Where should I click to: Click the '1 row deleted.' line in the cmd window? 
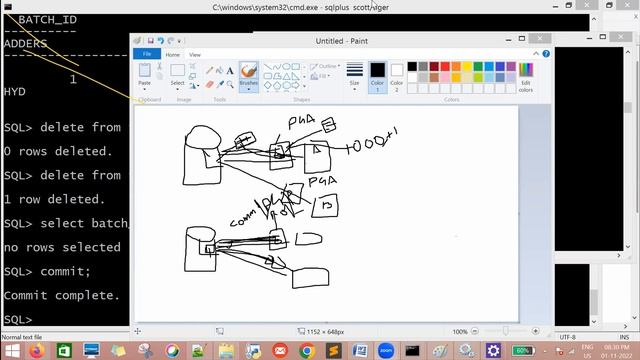pyautogui.click(x=55, y=199)
